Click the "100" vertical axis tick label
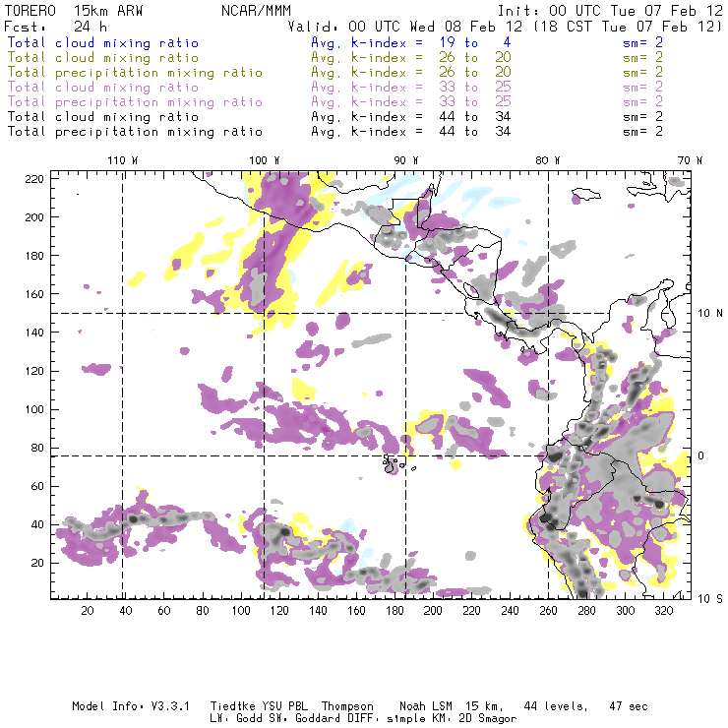Image resolution: width=728 pixels, height=728 pixels. 34,409
